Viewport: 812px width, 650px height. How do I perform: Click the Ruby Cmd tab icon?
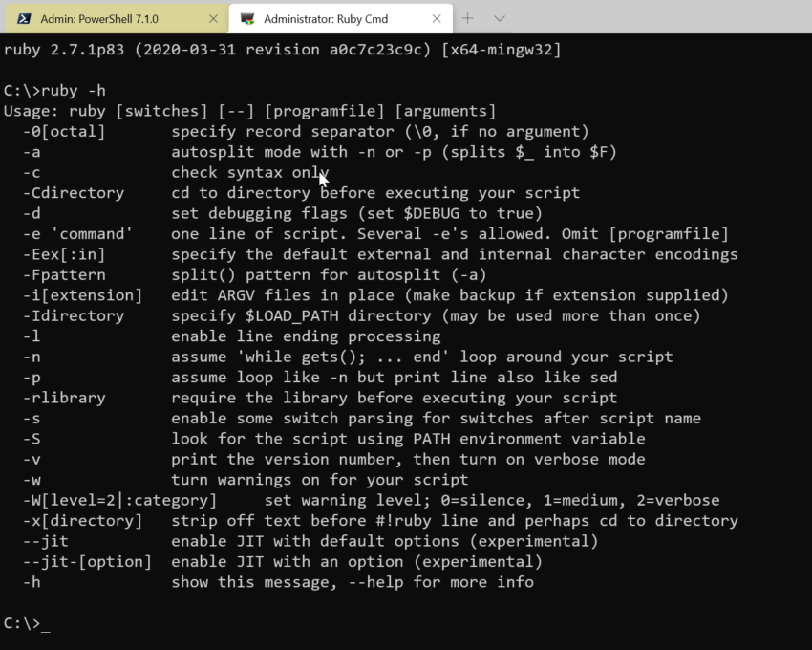tap(247, 19)
